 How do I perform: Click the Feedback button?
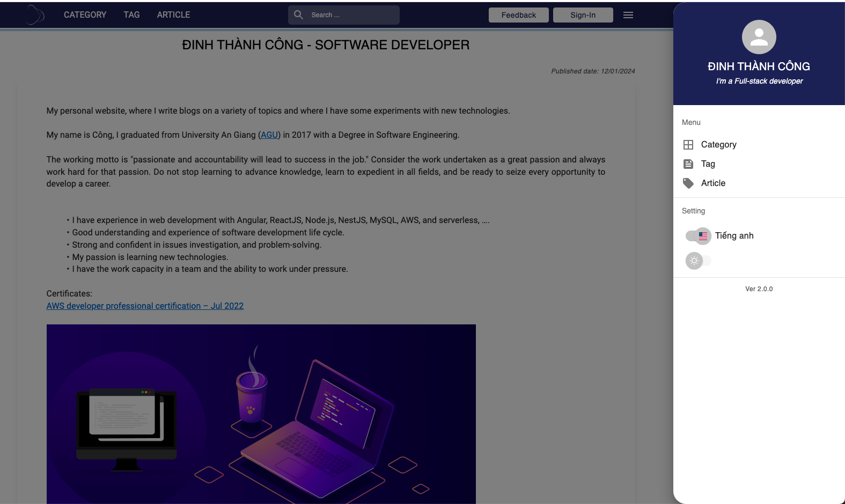tap(518, 15)
